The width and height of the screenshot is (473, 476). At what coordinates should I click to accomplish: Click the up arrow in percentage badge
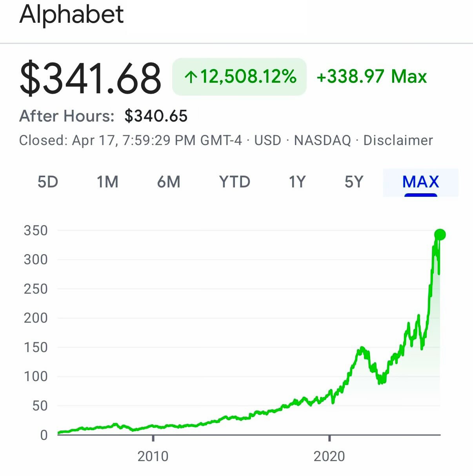point(191,77)
